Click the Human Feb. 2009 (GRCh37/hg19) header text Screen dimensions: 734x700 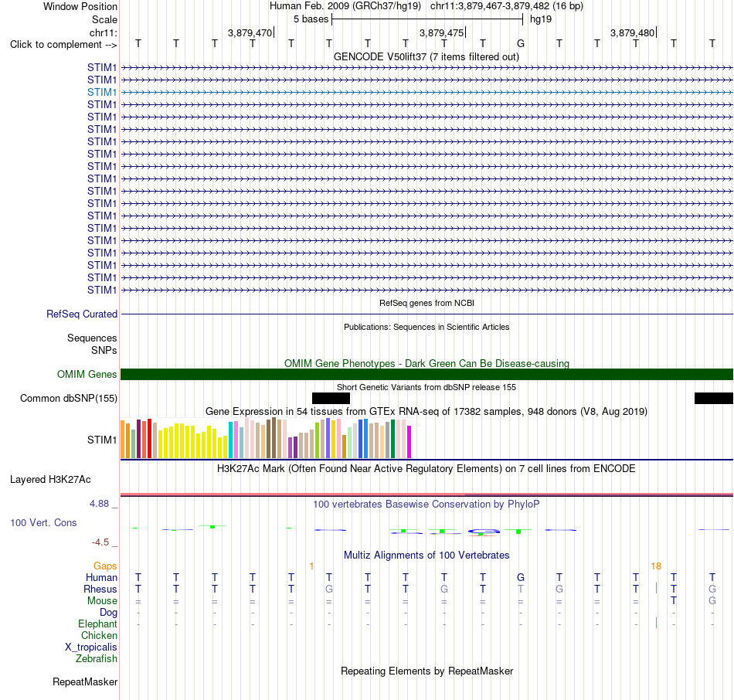pos(345,6)
